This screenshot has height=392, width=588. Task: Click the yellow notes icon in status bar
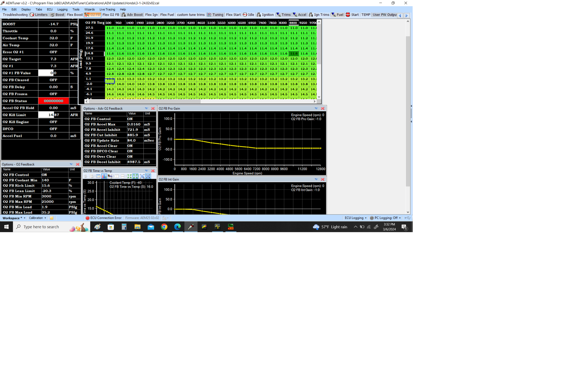[51, 218]
